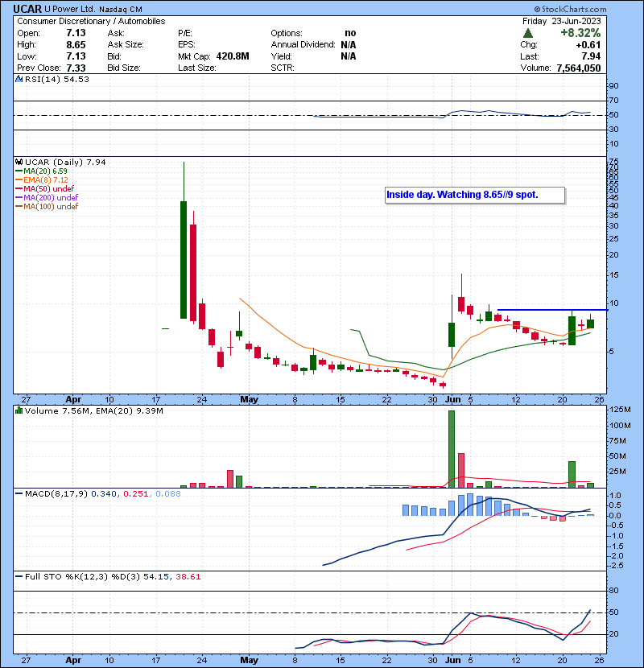Click the stochastic %D value 38.61
This screenshot has width=644, height=668.
coord(188,577)
